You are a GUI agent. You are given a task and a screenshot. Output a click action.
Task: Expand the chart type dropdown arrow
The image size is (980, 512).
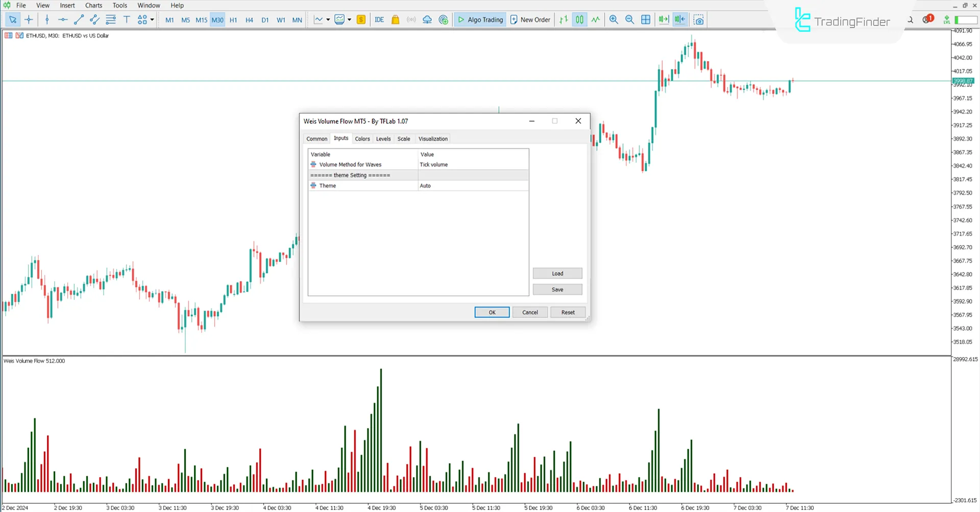point(328,20)
